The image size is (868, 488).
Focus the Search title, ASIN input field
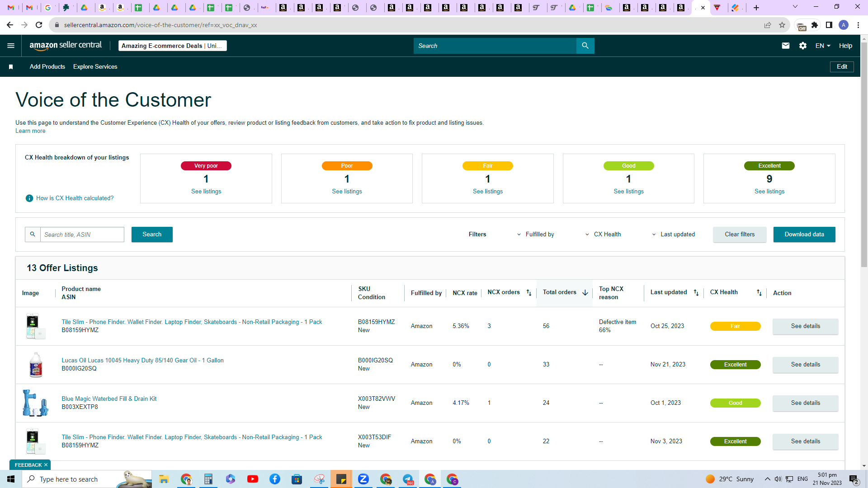coord(82,235)
